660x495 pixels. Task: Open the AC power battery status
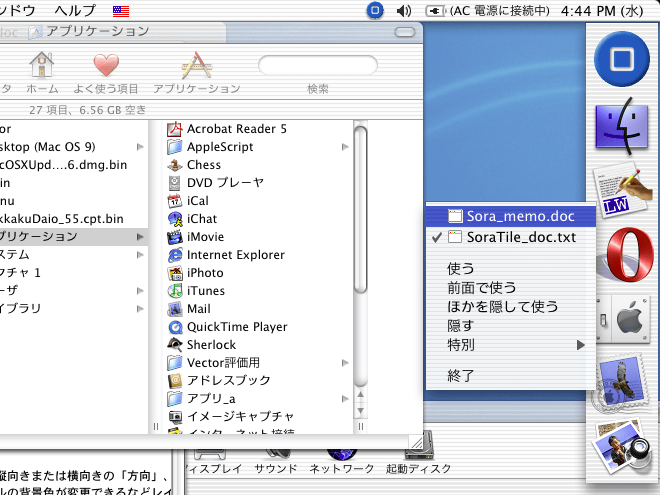487,11
